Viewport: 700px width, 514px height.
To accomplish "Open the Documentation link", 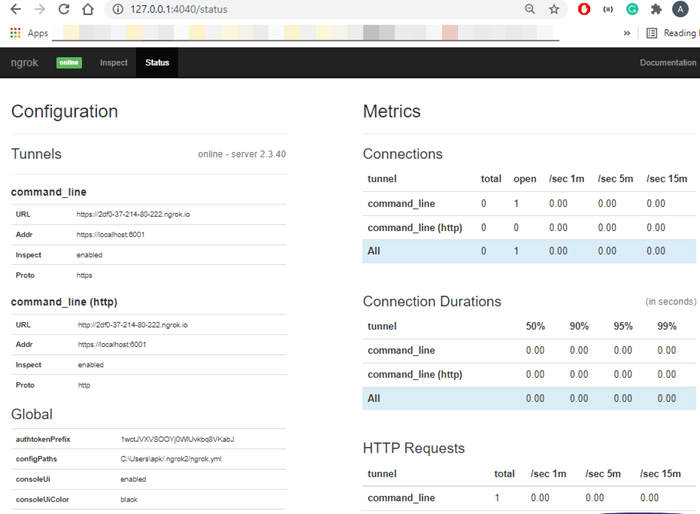I will 667,63.
